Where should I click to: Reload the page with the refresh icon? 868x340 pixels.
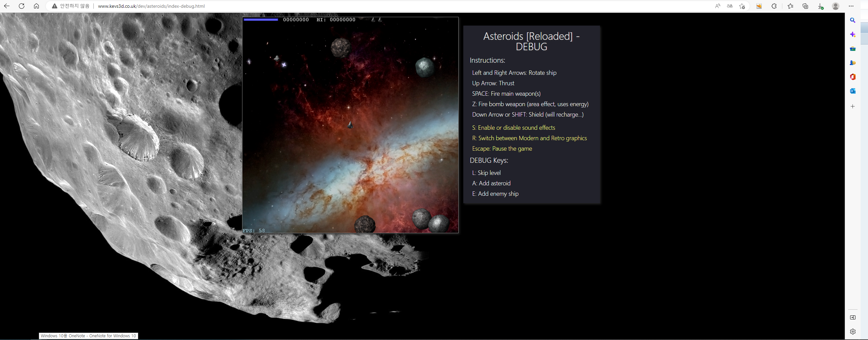point(22,6)
